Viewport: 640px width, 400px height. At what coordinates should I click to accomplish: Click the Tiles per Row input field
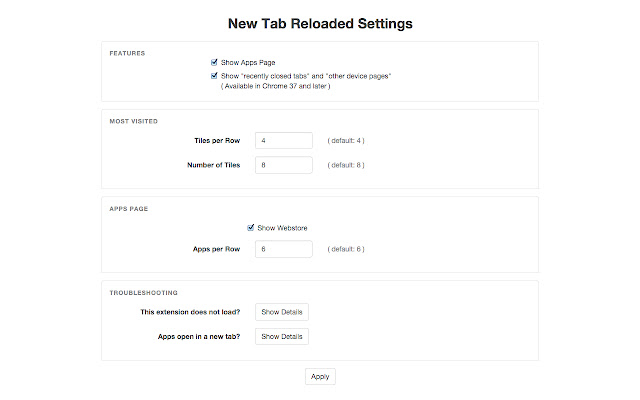(x=284, y=140)
